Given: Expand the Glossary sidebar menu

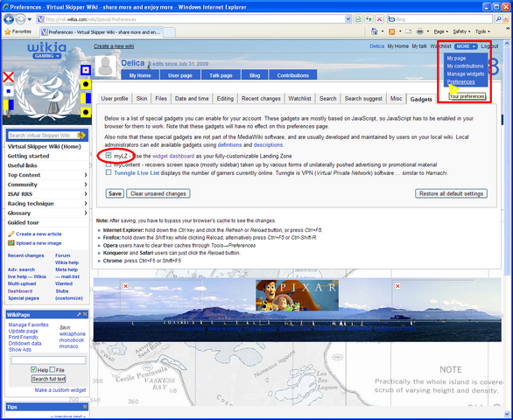Looking at the screenshot, I should click(x=86, y=213).
